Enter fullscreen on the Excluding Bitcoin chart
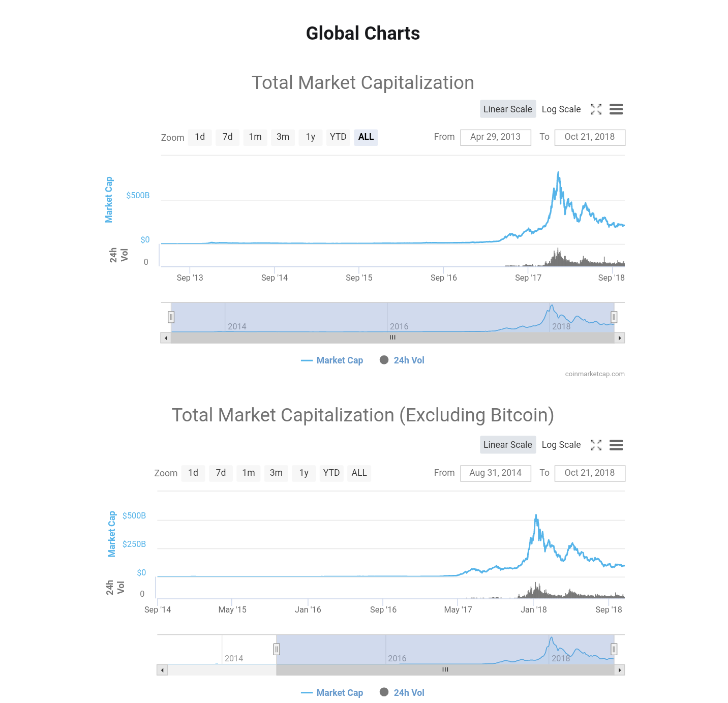The height and width of the screenshot is (703, 728). (x=596, y=445)
